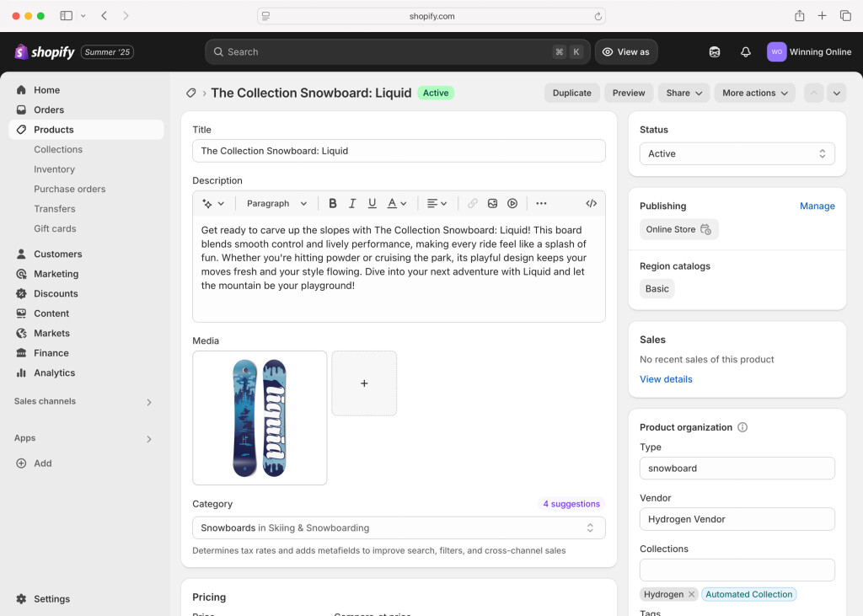Open the notifications bell

(745, 51)
